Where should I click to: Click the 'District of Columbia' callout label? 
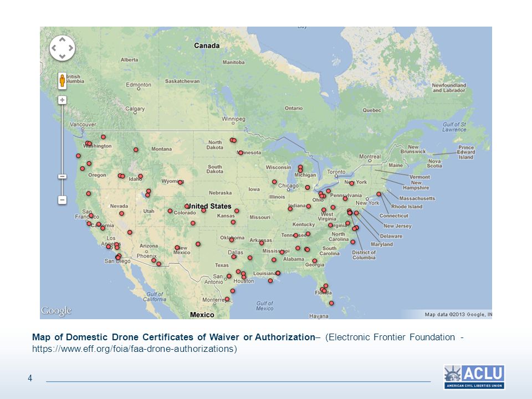point(364,255)
